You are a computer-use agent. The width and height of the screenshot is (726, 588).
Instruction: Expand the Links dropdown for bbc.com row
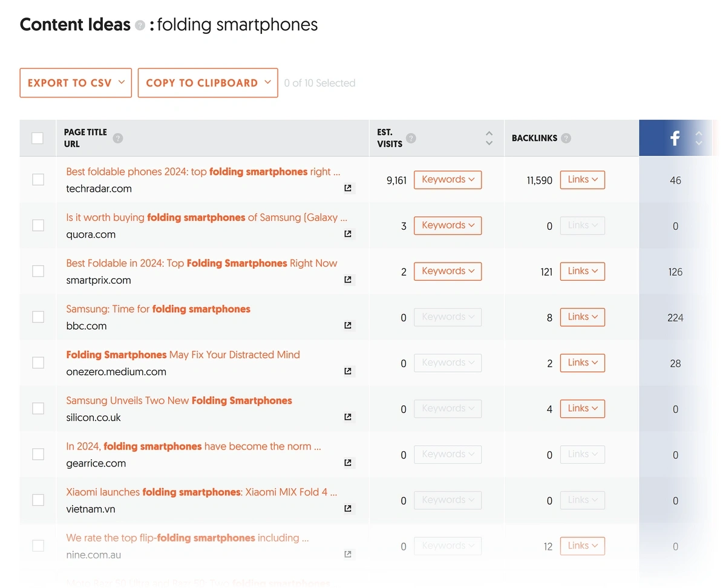[x=582, y=317]
